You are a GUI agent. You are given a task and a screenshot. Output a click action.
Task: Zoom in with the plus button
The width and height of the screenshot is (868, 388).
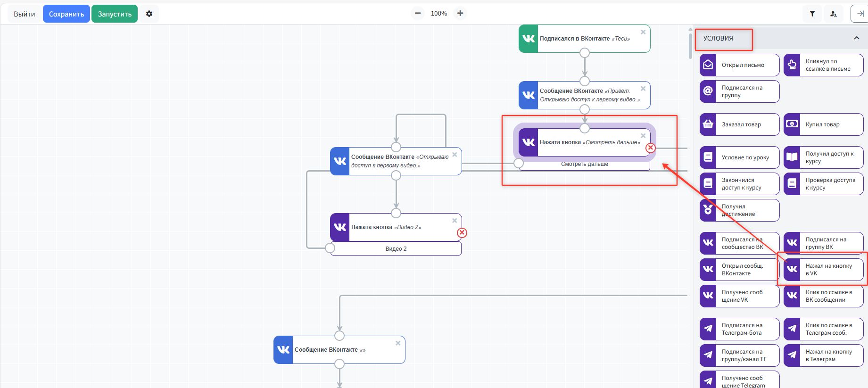click(x=460, y=14)
